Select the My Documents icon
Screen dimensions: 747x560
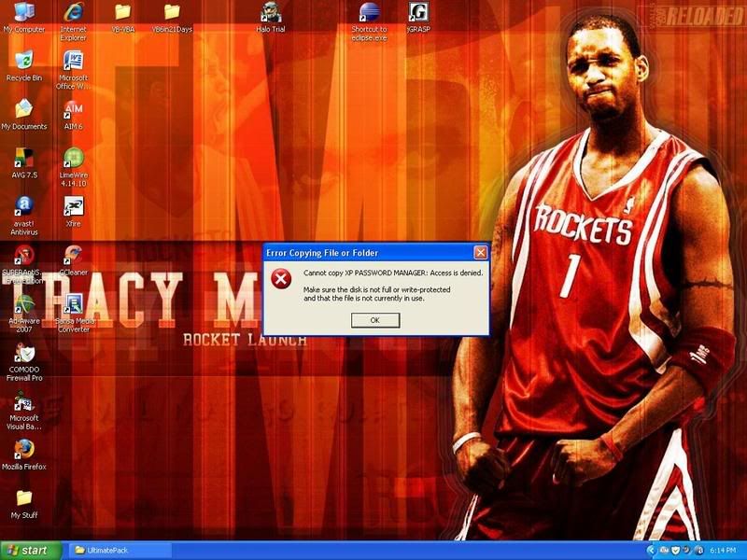pyautogui.click(x=24, y=115)
